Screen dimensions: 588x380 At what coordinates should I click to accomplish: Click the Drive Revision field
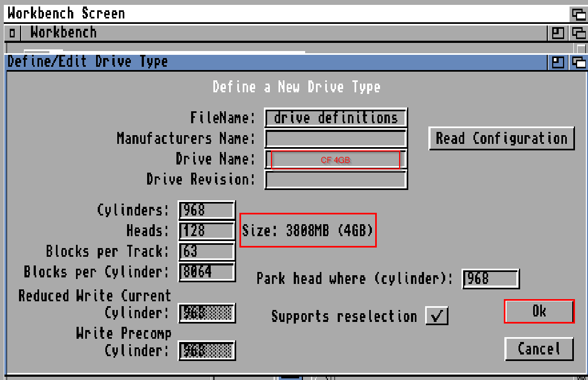pos(336,180)
